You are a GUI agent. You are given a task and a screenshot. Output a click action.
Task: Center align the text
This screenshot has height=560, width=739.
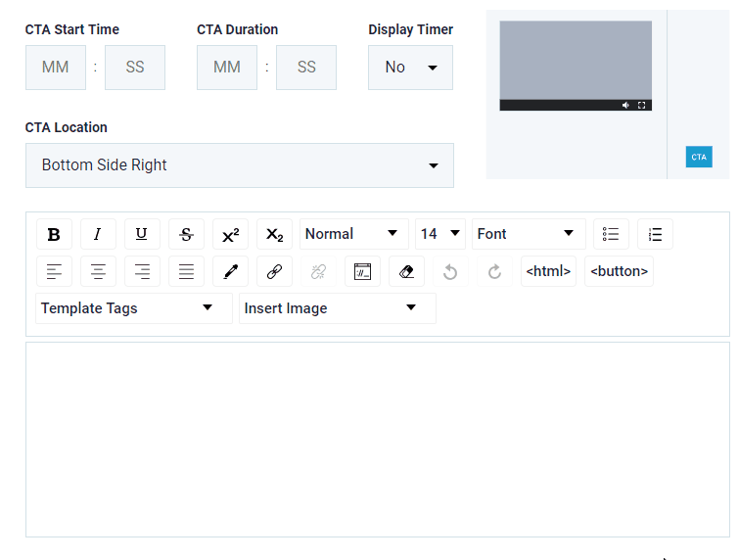[98, 271]
